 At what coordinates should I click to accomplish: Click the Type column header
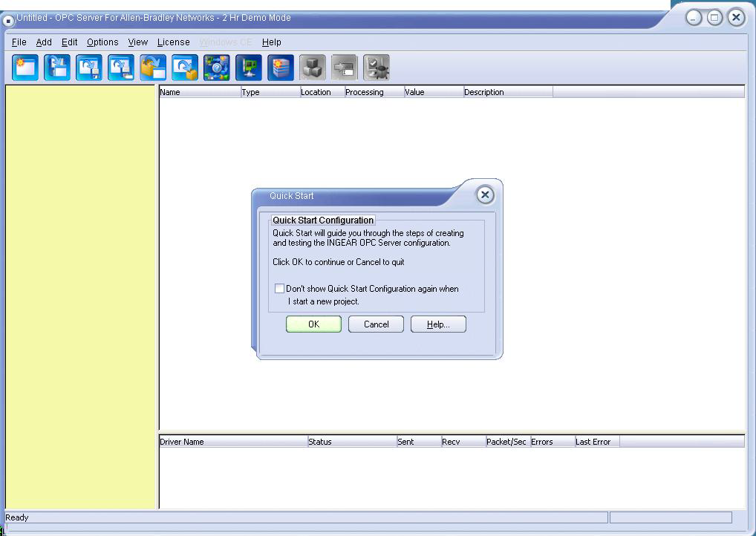(x=270, y=92)
